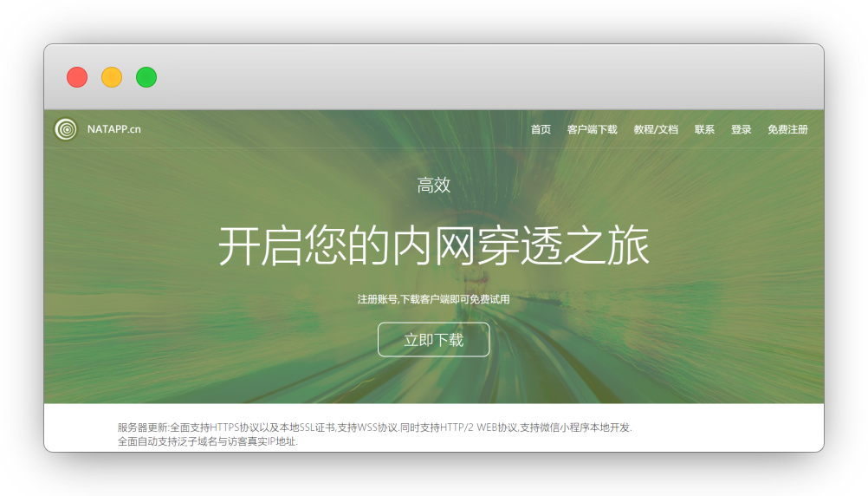The height and width of the screenshot is (496, 868).
Task: Open the 客户端下载 navigation link
Action: tap(592, 129)
